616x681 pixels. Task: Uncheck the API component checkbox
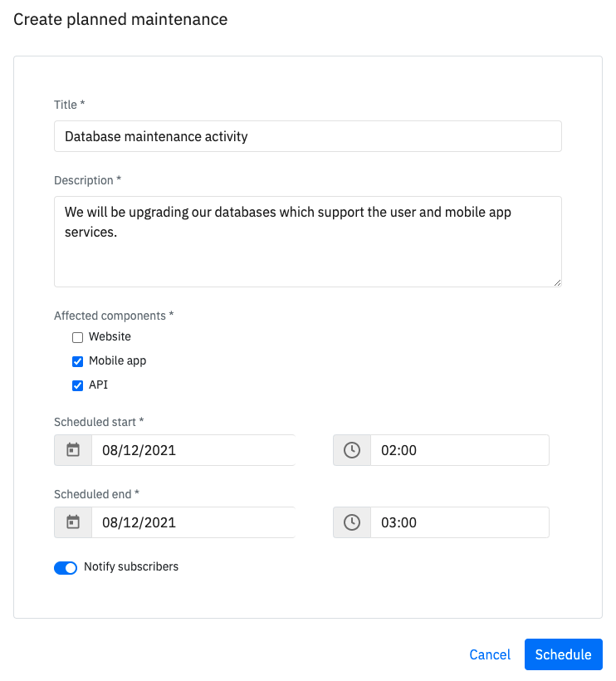point(78,385)
